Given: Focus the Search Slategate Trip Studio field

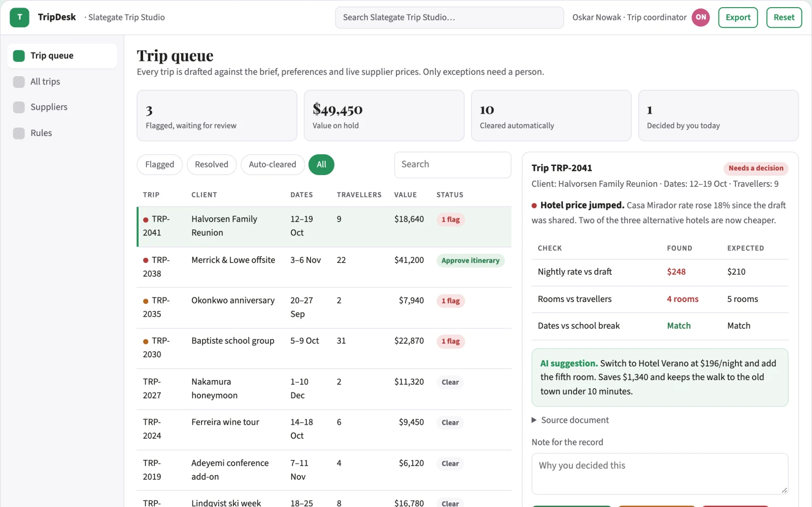Looking at the screenshot, I should [x=449, y=17].
